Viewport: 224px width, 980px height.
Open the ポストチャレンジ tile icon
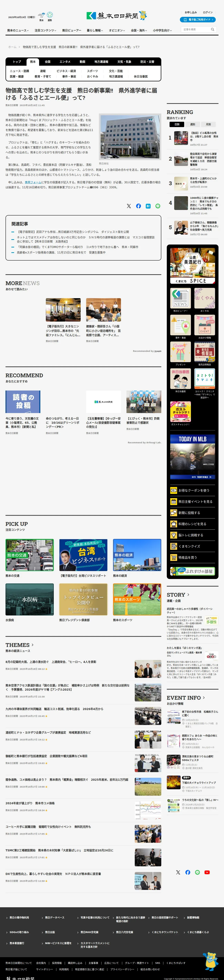tap(181, 412)
